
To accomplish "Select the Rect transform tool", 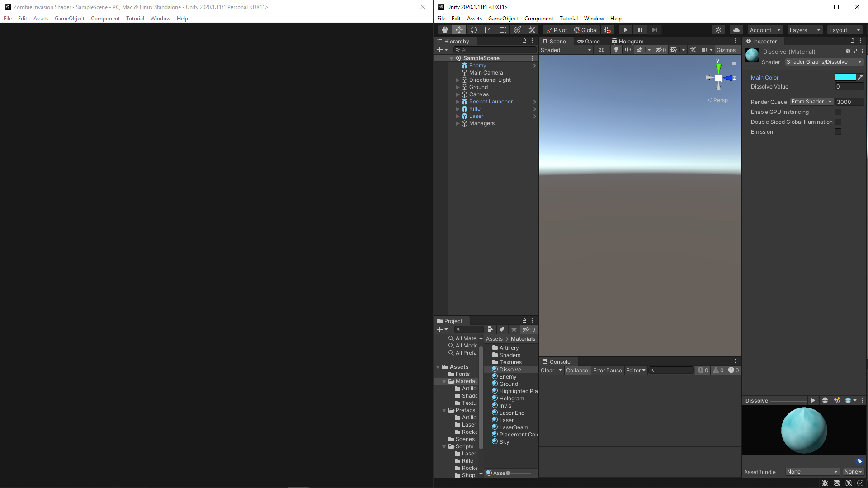I will (x=503, y=30).
